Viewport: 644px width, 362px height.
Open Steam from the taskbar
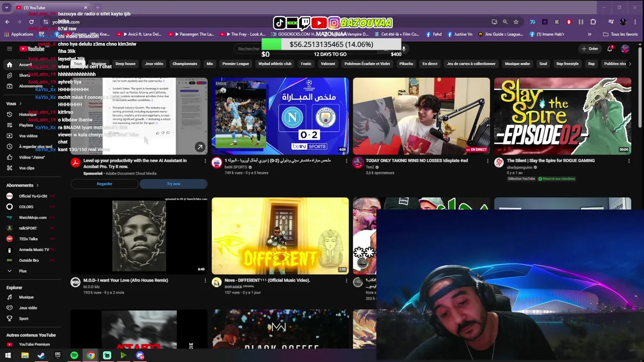[x=41, y=355]
